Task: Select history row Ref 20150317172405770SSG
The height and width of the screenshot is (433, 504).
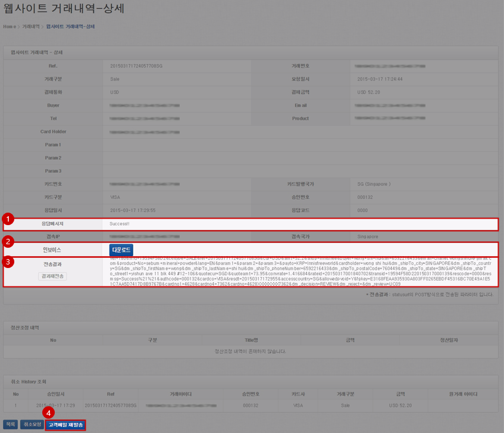Action: pos(111,406)
